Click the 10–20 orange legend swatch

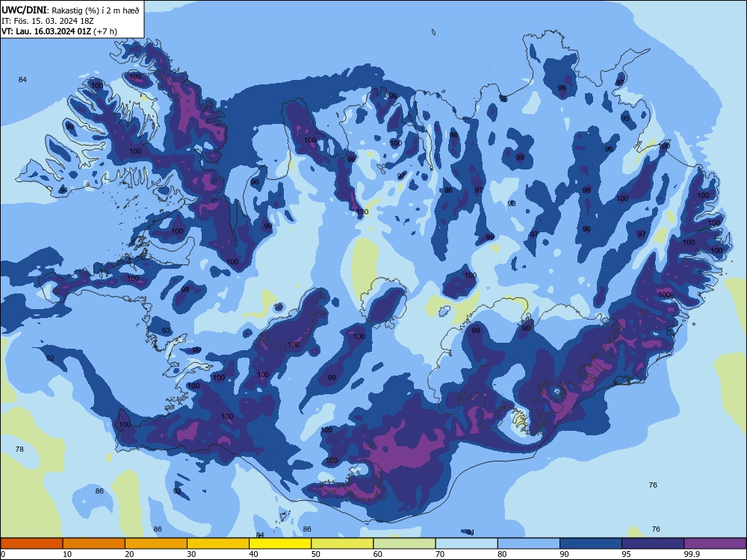pyautogui.click(x=94, y=544)
